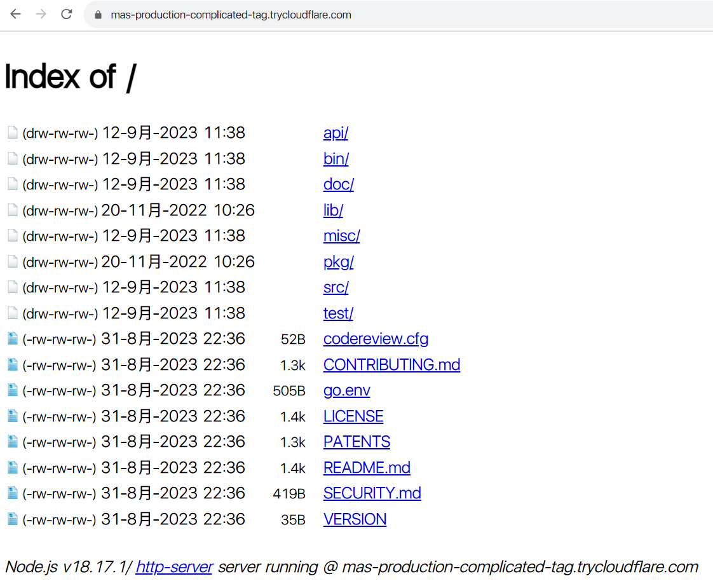Click the file icon beside LICENSE
Screen dimensions: 713x588
click(13, 416)
